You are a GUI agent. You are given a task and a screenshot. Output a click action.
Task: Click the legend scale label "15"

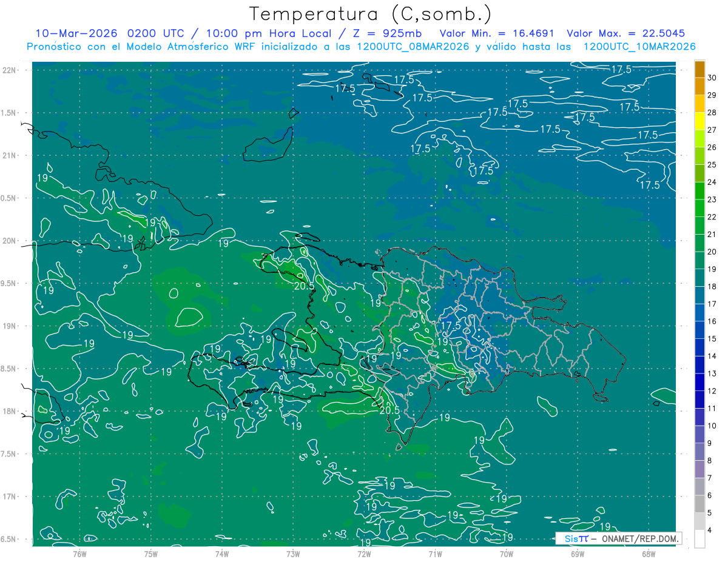712,338
